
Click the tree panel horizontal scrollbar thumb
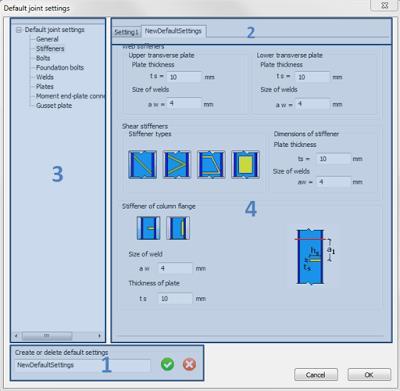click(47, 336)
